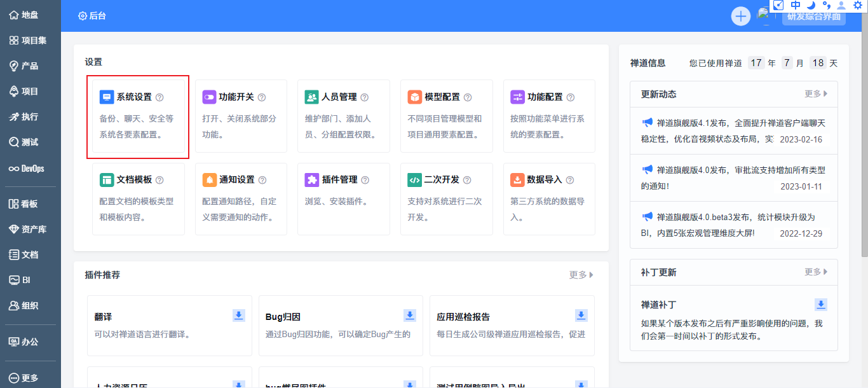This screenshot has width=868, height=388.
Task: Open 插件管理 puzzle piece icon
Action: pyautogui.click(x=312, y=180)
